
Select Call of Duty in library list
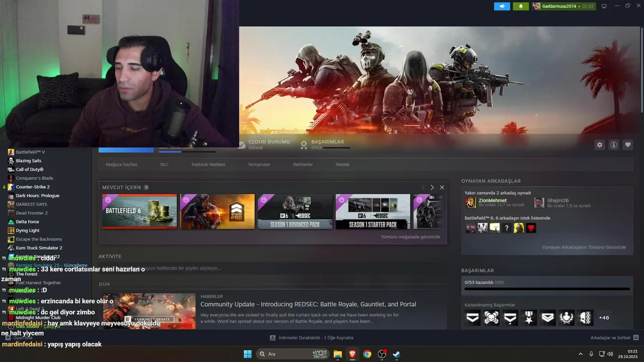click(x=29, y=169)
